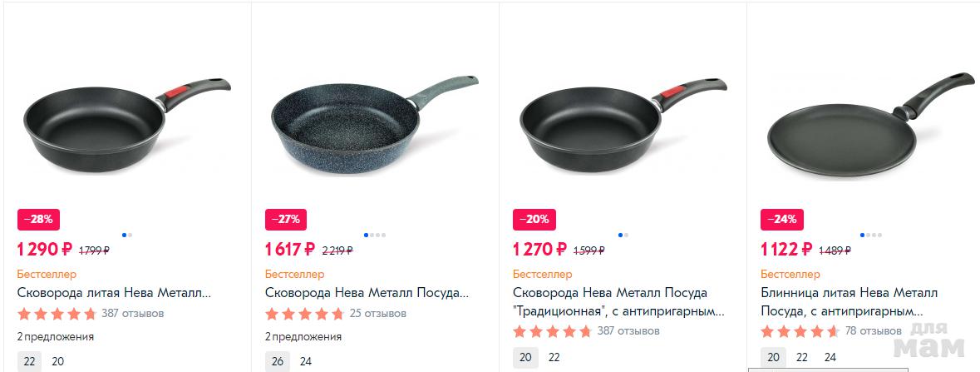The image size is (980, 372).
Task: Open the "Блинница литая Нева Металл" title link
Action: (x=849, y=293)
